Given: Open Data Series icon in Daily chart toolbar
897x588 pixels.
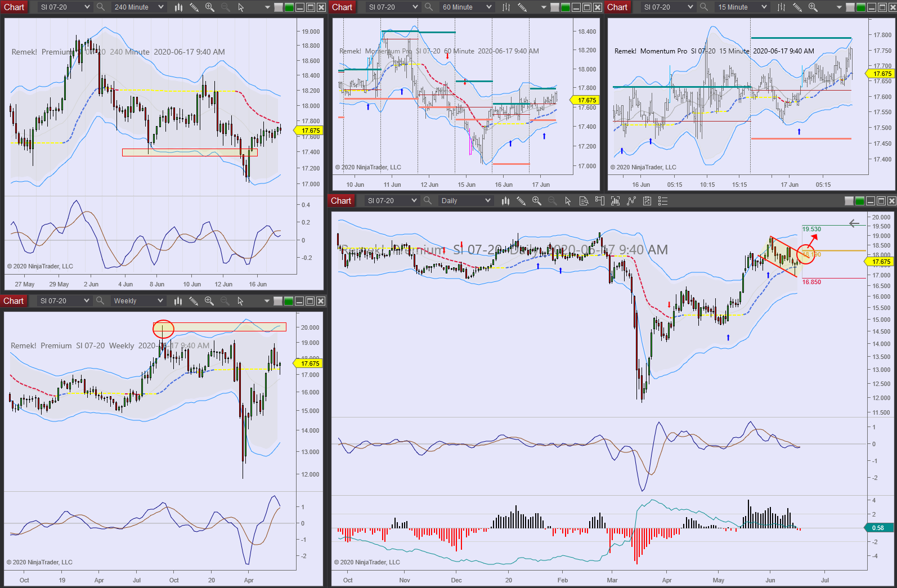Looking at the screenshot, I should [x=615, y=201].
